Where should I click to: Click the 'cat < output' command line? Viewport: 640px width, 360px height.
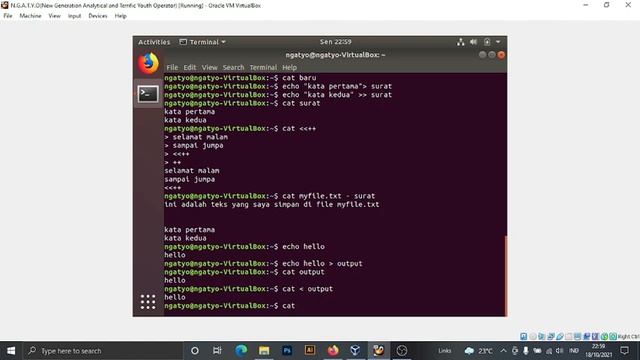[x=249, y=289]
